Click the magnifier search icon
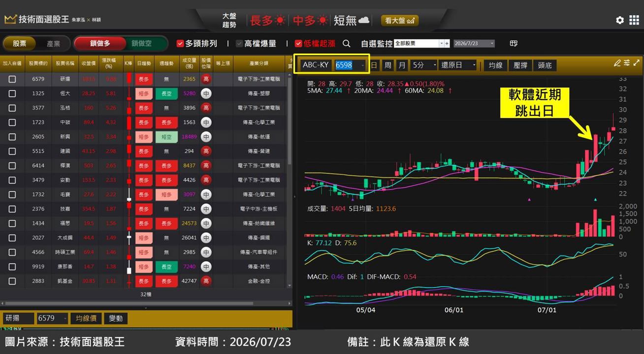 pos(347,44)
